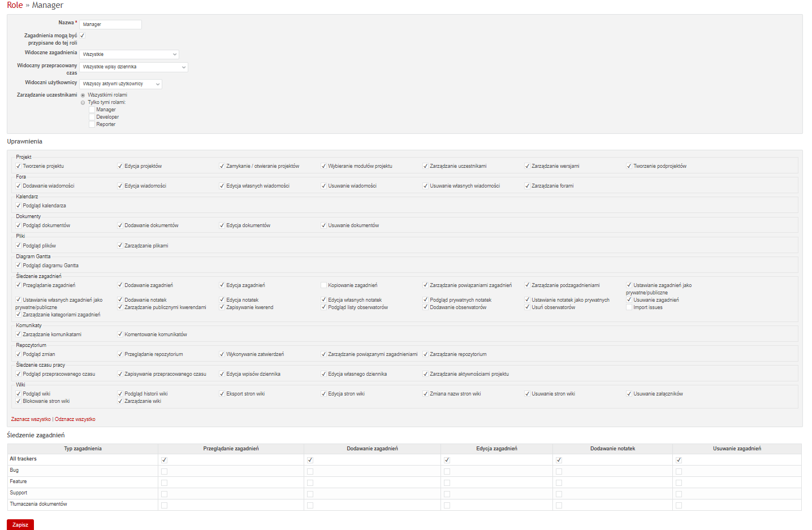Uncheck Zarządzanie aktywnościami projektu

tap(425, 374)
